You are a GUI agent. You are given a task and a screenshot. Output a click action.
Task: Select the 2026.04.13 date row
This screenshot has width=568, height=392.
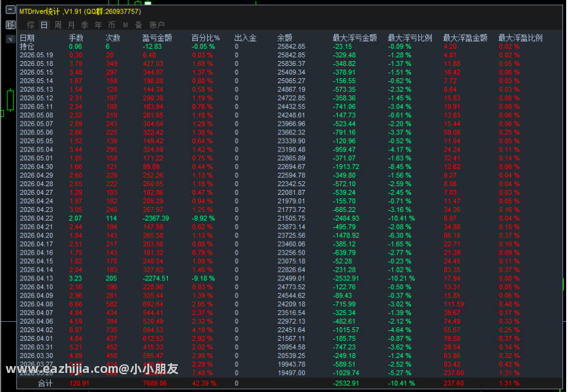coord(36,279)
